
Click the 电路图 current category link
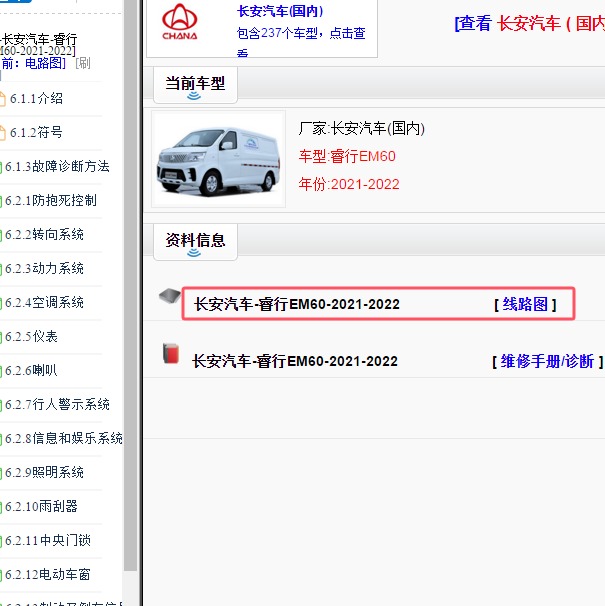[x=43, y=63]
